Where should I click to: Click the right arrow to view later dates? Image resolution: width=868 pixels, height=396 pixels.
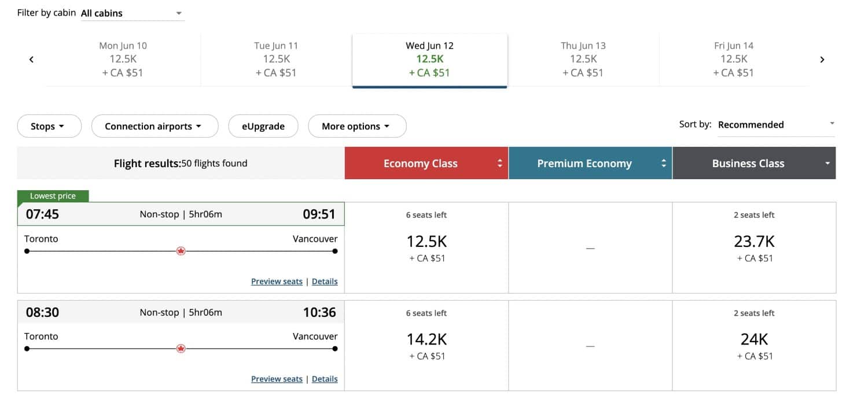(x=822, y=59)
